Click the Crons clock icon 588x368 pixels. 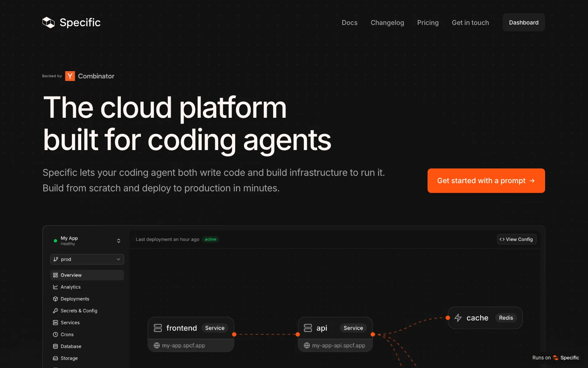56,334
